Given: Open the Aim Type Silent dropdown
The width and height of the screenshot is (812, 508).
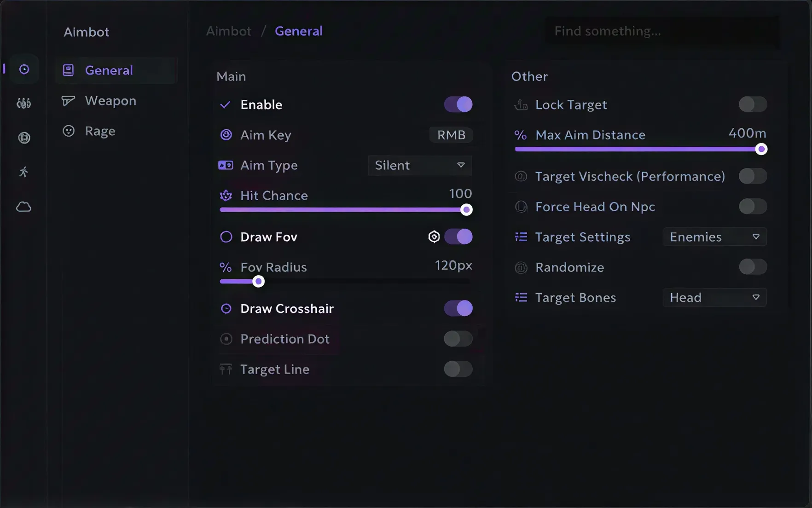Looking at the screenshot, I should point(419,165).
